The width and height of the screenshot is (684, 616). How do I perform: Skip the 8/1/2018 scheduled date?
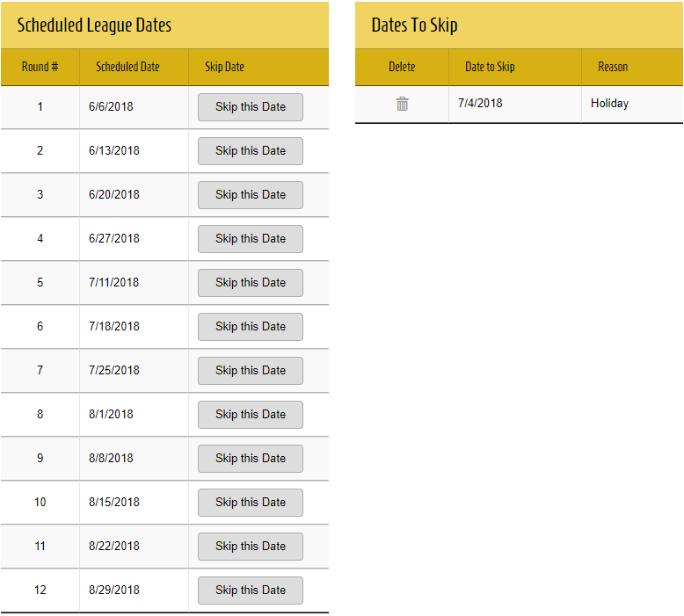click(x=251, y=415)
